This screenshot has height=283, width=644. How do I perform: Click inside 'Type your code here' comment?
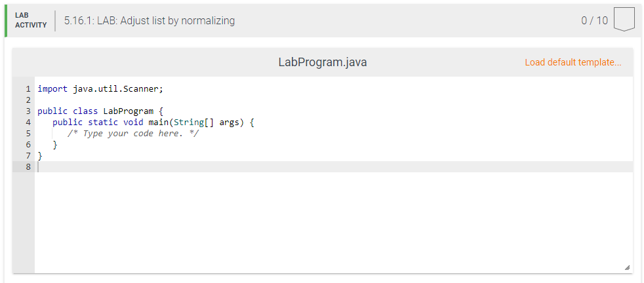tap(133, 133)
